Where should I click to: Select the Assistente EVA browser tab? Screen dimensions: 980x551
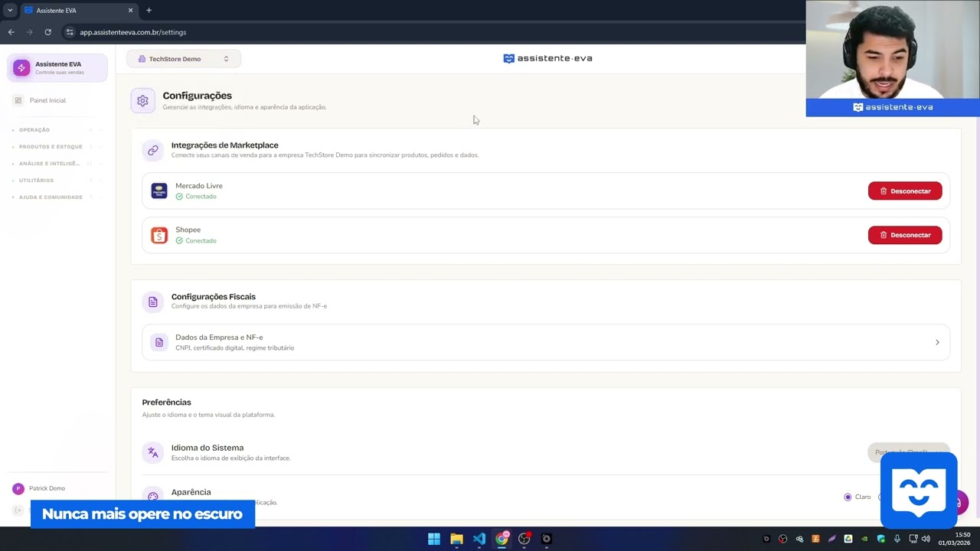pyautogui.click(x=79, y=11)
